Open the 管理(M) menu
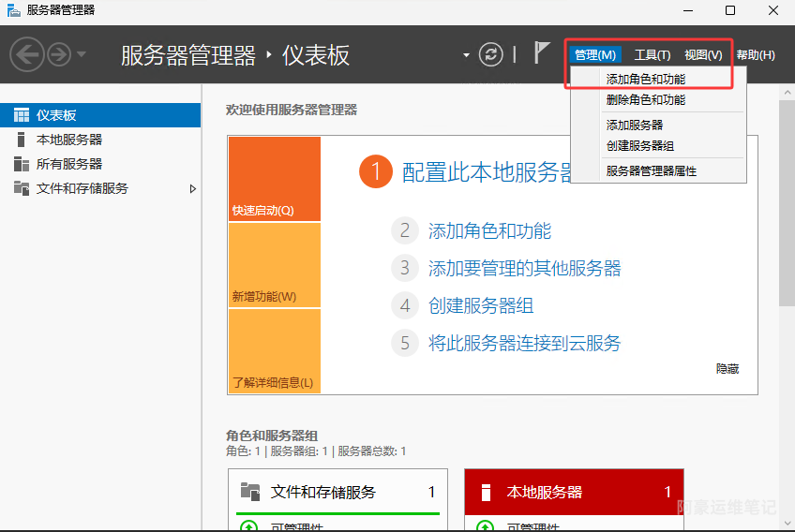The width and height of the screenshot is (795, 532). 595,54
